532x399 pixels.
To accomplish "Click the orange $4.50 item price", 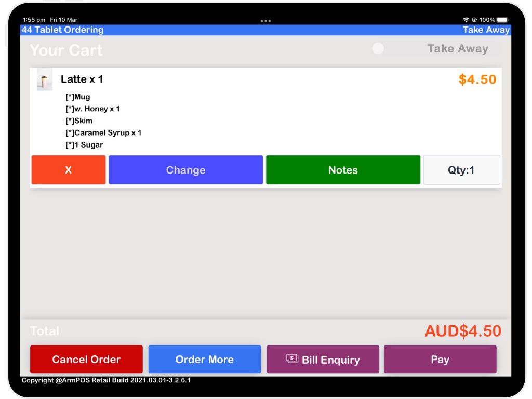I will tap(477, 79).
